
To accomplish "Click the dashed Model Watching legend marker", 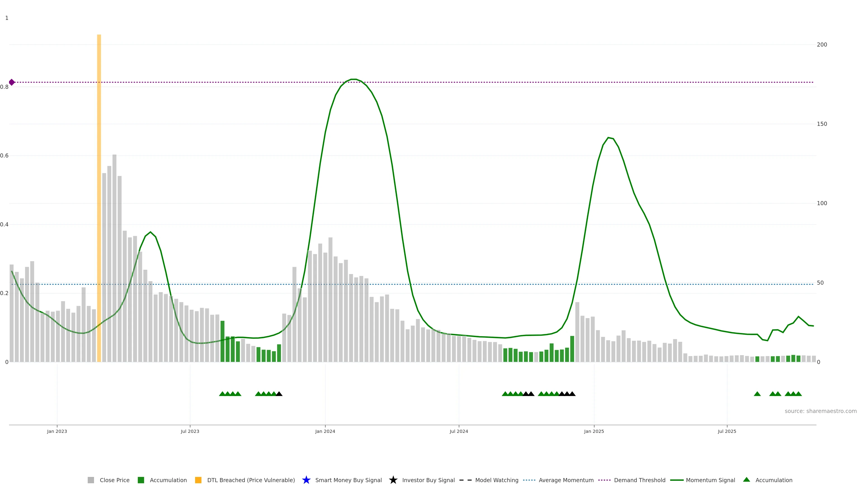I will tap(465, 480).
